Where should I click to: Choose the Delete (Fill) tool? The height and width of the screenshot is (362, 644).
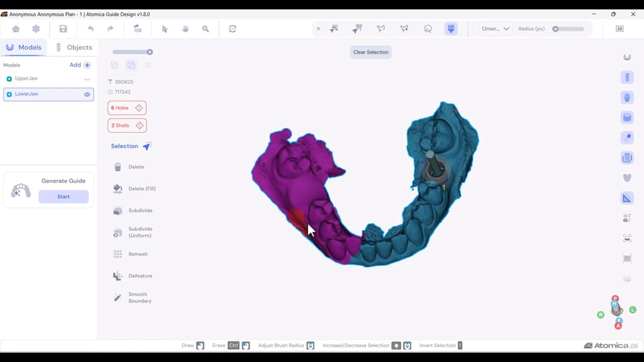pos(134,189)
